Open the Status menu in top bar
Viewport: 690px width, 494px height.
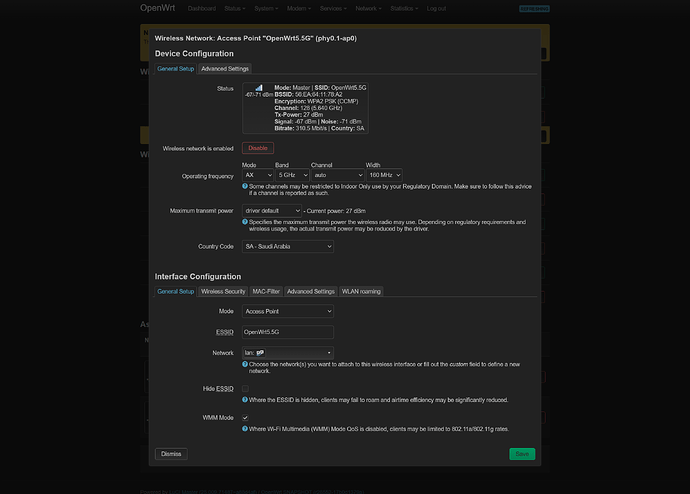pos(235,8)
